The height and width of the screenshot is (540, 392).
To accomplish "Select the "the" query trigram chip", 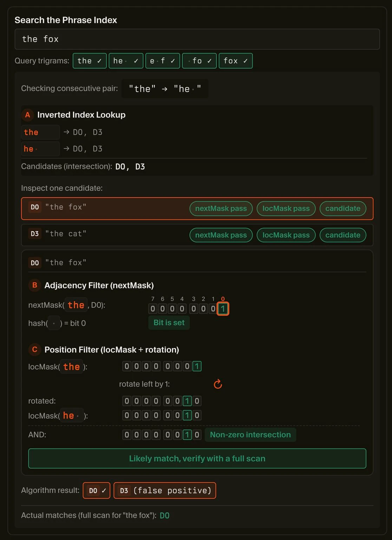I will coord(90,61).
